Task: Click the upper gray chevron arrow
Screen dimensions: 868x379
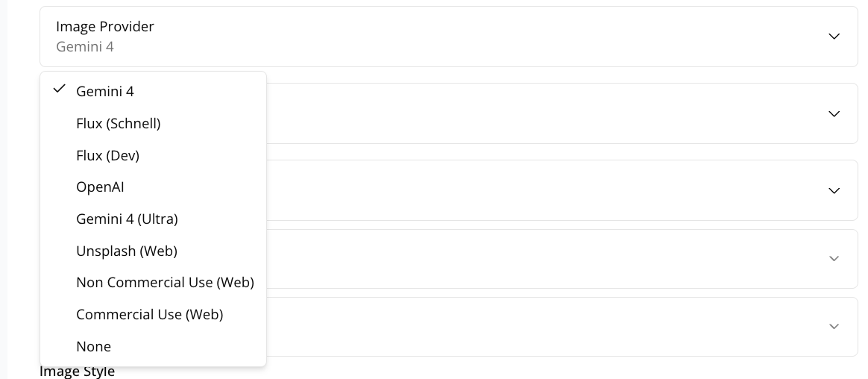Action: click(x=834, y=259)
